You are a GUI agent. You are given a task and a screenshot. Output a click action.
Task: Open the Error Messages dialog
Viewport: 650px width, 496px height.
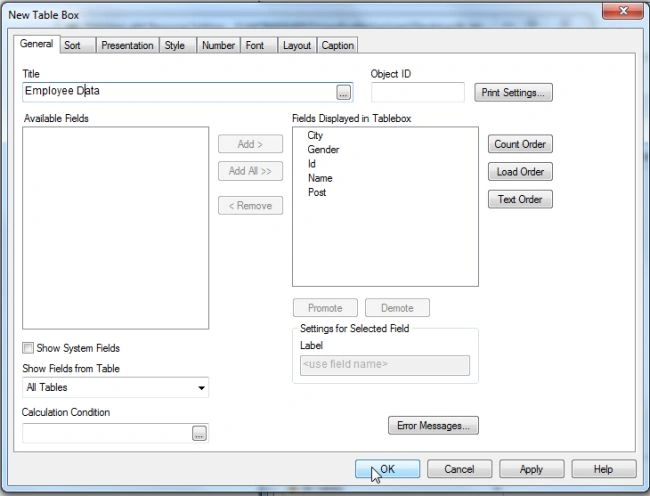pyautogui.click(x=433, y=426)
